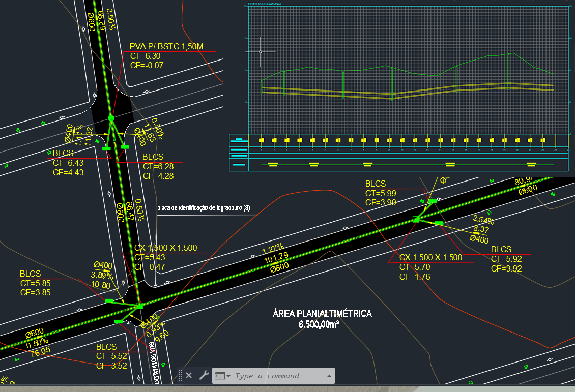Click the command prompt icon on the command bar
The width and height of the screenshot is (575, 392).
click(220, 375)
